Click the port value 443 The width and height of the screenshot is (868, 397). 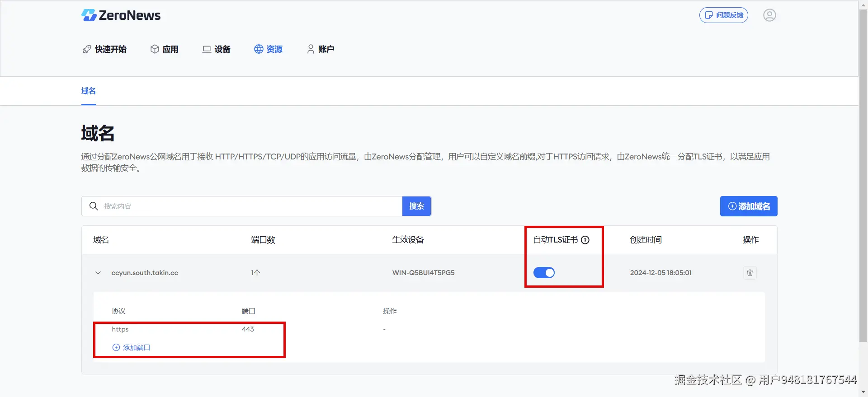point(248,329)
